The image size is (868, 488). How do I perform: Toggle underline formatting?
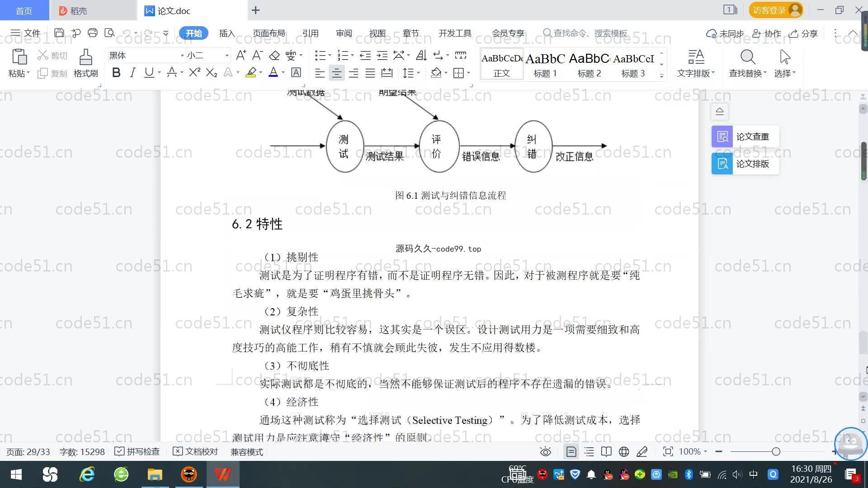coord(149,72)
